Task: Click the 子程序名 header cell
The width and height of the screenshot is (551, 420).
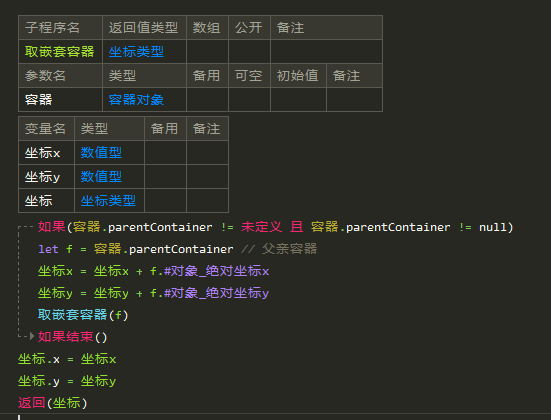Action: pos(60,27)
